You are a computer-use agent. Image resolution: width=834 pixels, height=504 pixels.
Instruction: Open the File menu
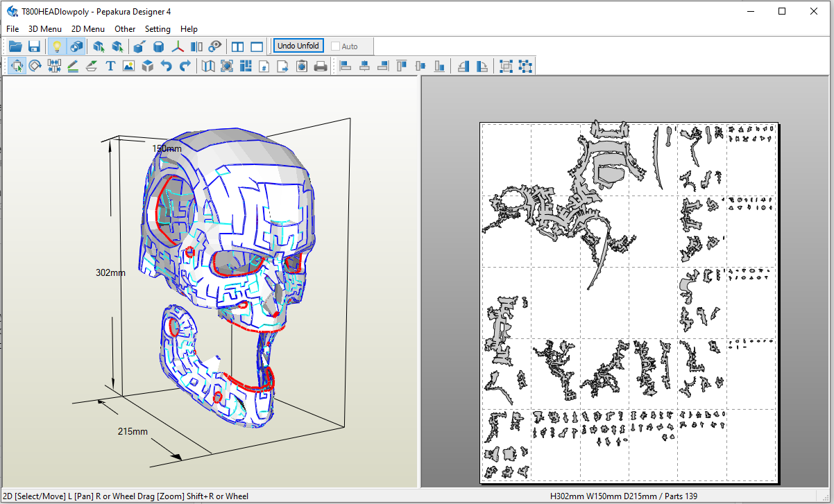coord(12,29)
